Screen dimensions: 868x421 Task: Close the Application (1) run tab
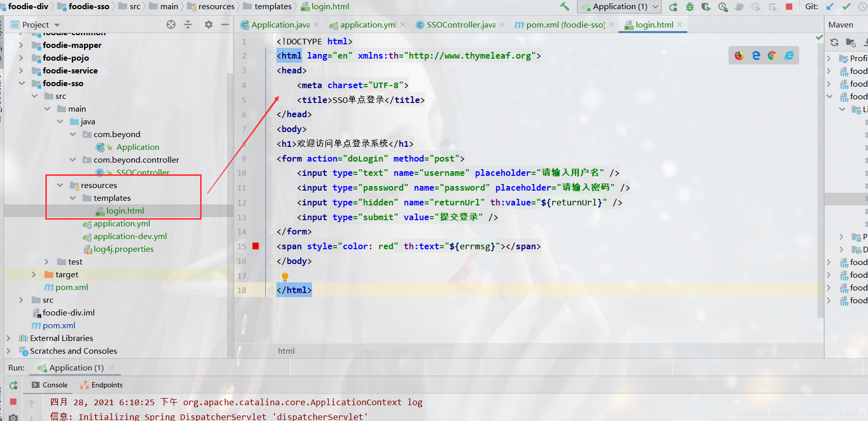(x=111, y=367)
